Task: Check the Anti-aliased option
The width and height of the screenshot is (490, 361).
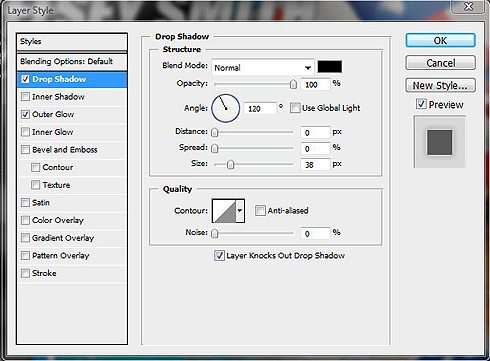Action: (260, 210)
